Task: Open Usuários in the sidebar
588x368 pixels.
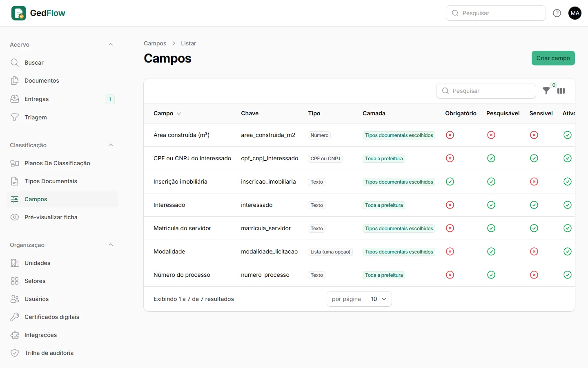Action: [62, 299]
